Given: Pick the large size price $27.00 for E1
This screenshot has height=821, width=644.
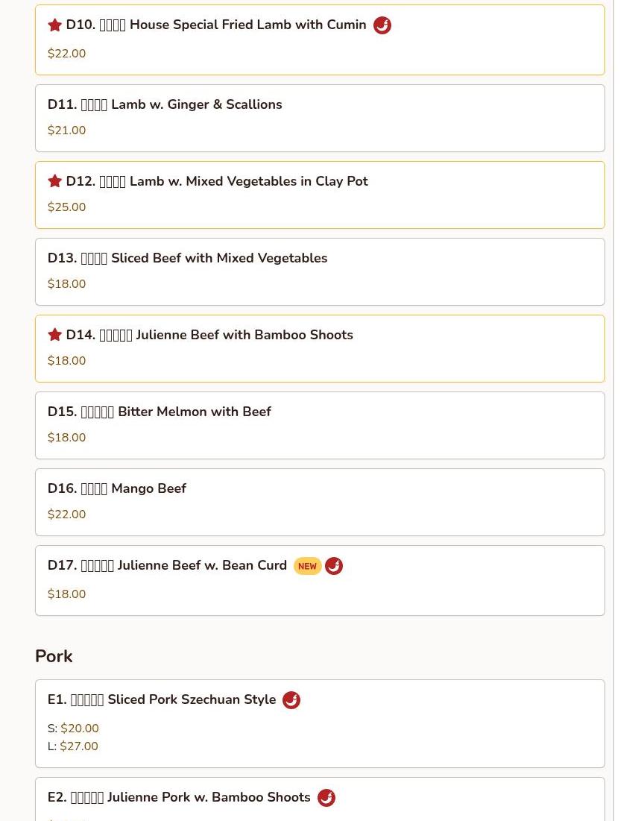Looking at the screenshot, I should (78, 746).
